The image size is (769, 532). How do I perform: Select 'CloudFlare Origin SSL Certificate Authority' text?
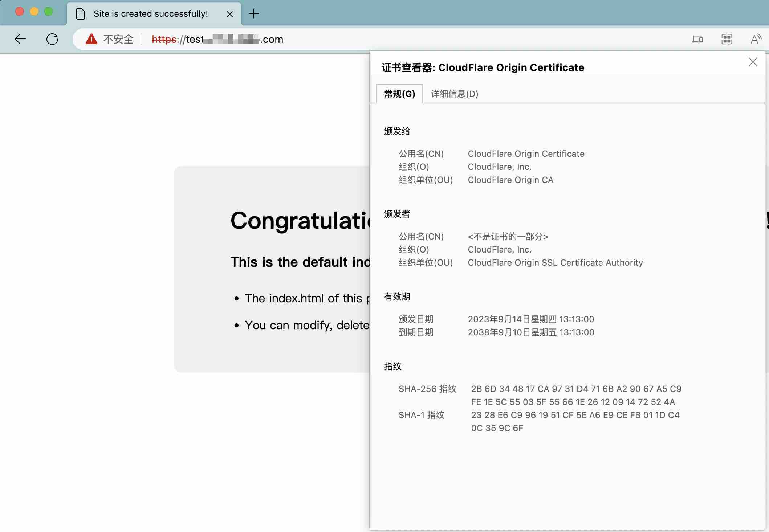555,263
